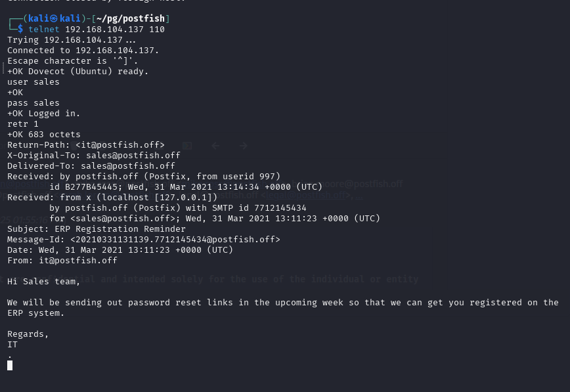Click the "retr 1" command line

pos(23,124)
